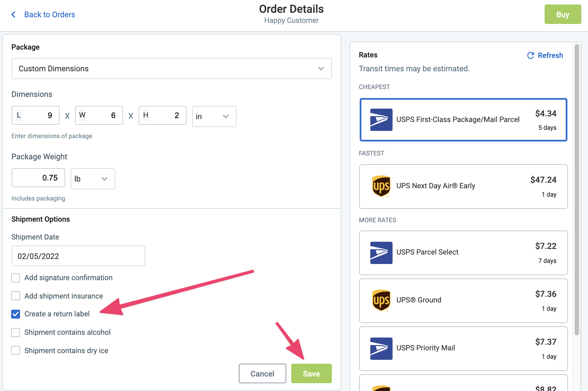Go back via Back to Orders link

(50, 14)
